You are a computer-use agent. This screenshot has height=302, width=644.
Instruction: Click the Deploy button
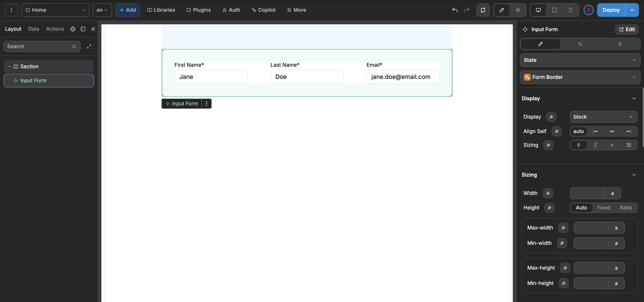(611, 10)
